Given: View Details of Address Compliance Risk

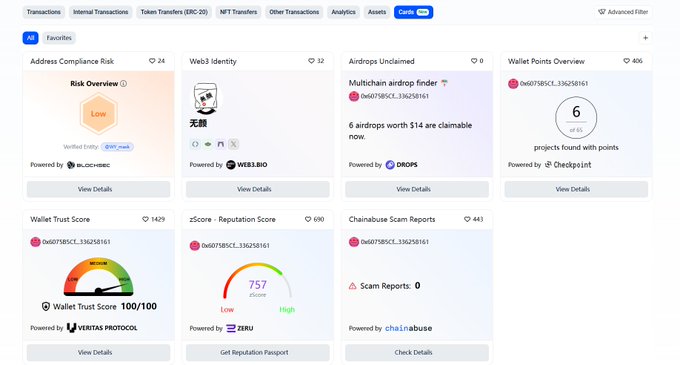Looking at the screenshot, I should (98, 189).
